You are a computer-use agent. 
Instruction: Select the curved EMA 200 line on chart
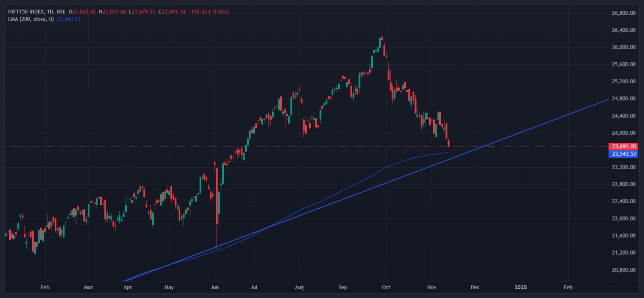click(x=402, y=161)
